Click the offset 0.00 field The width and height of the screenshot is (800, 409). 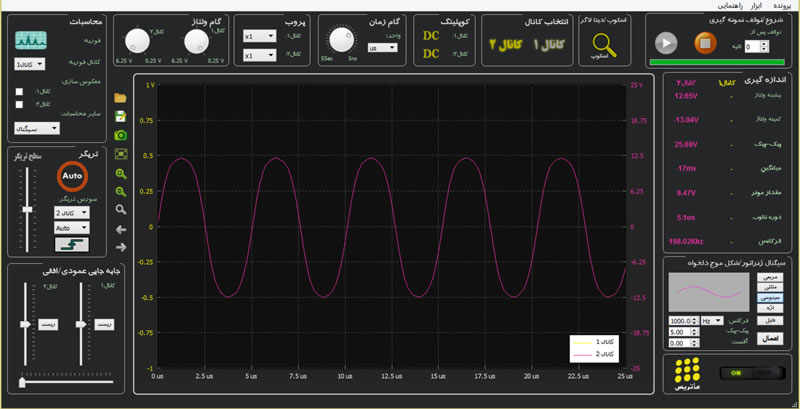[684, 343]
